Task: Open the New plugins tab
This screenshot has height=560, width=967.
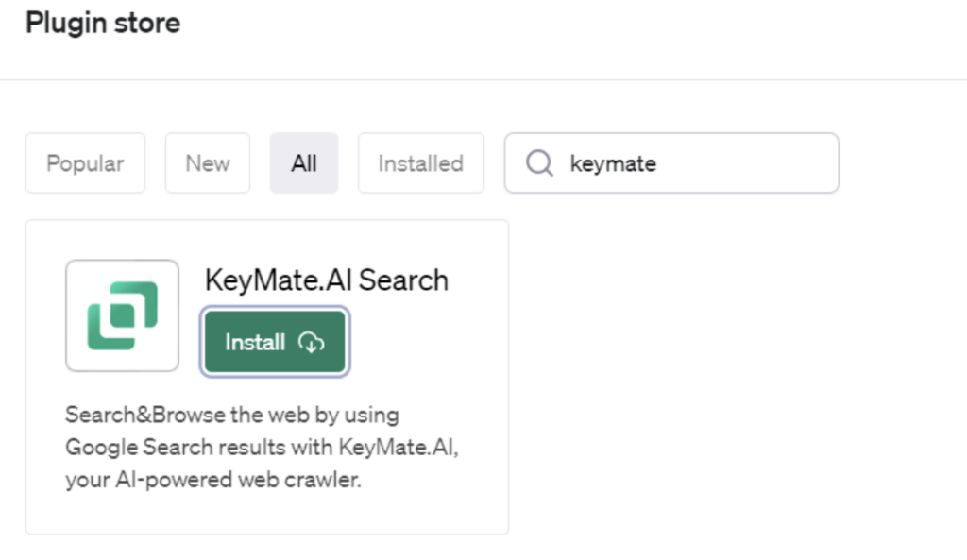Action: (x=207, y=163)
